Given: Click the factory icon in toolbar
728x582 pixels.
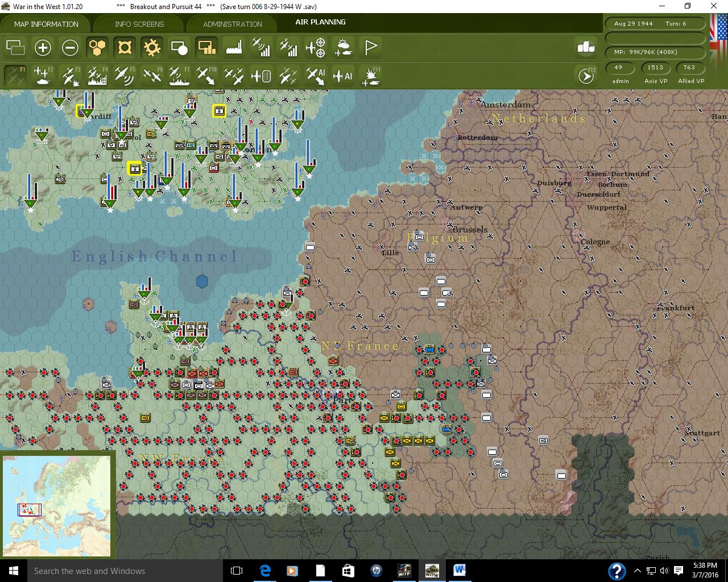Looking at the screenshot, I should 234,47.
